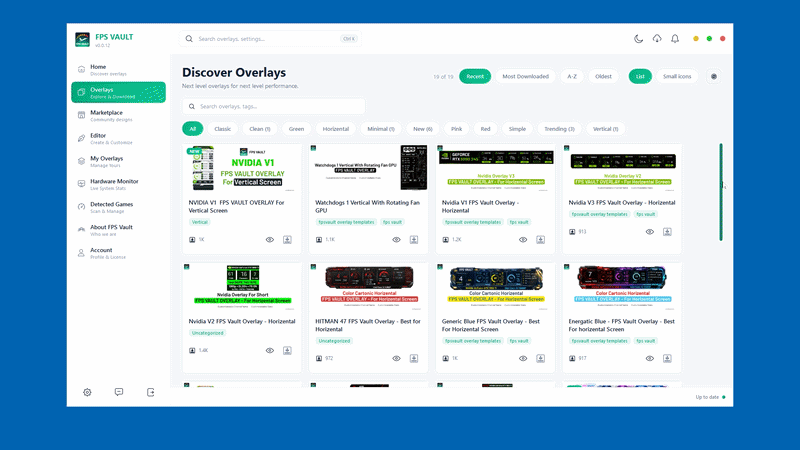Click the FPS Vault logo icon

click(82, 39)
